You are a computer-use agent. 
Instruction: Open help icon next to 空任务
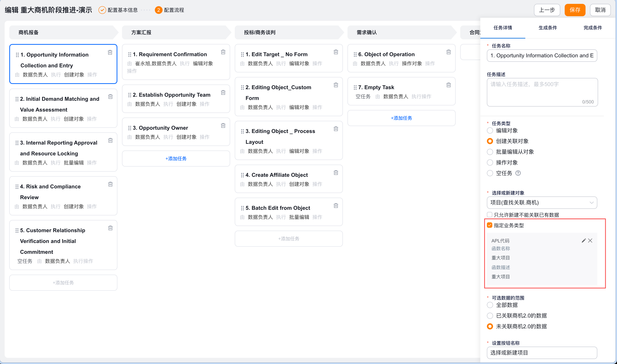[x=518, y=173]
